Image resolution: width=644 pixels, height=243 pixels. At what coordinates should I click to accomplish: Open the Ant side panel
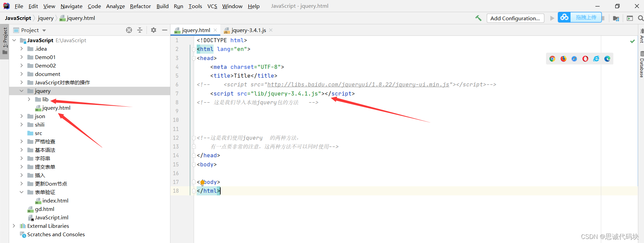642,36
